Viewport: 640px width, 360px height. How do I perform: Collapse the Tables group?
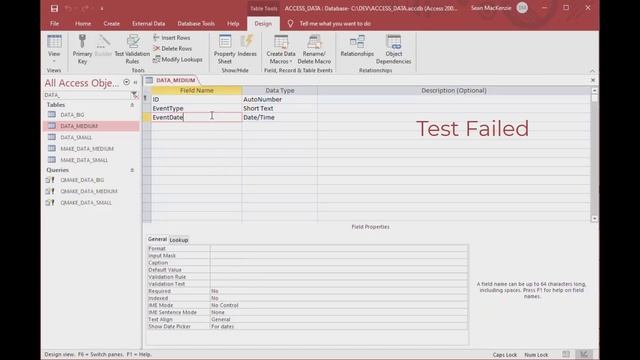[132, 105]
